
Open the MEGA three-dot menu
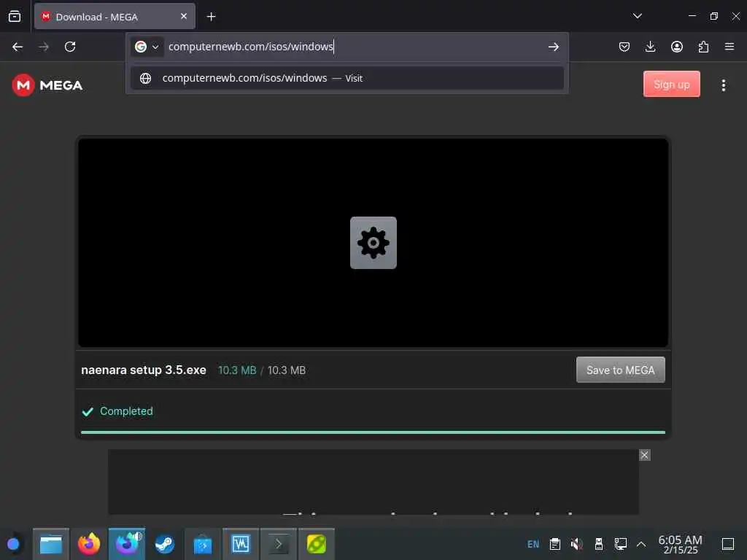[723, 85]
